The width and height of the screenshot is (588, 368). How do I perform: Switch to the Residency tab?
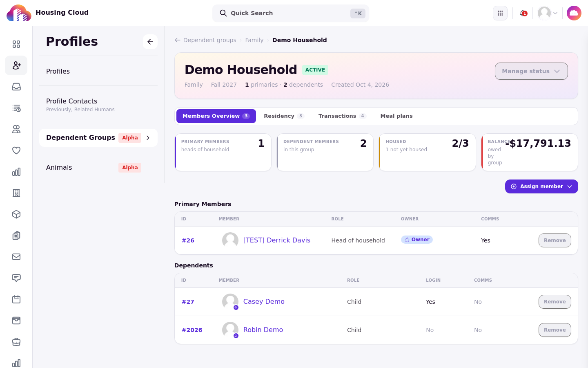click(284, 116)
